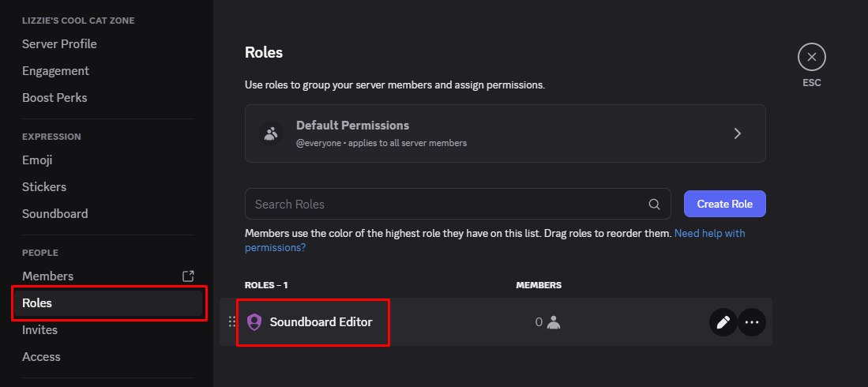Click the ROLES – 1 column header
This screenshot has width=868, height=387.
[x=266, y=286]
